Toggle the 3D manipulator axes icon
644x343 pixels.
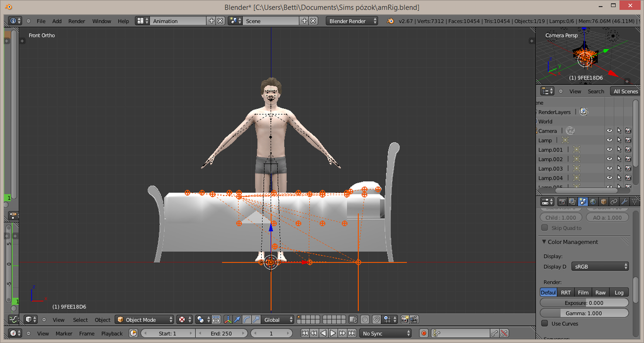click(x=228, y=320)
